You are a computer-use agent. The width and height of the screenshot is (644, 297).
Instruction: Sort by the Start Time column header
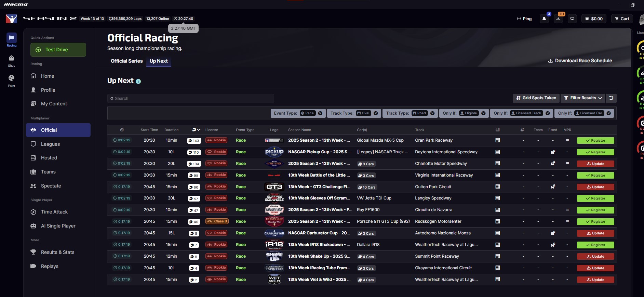coord(149,130)
